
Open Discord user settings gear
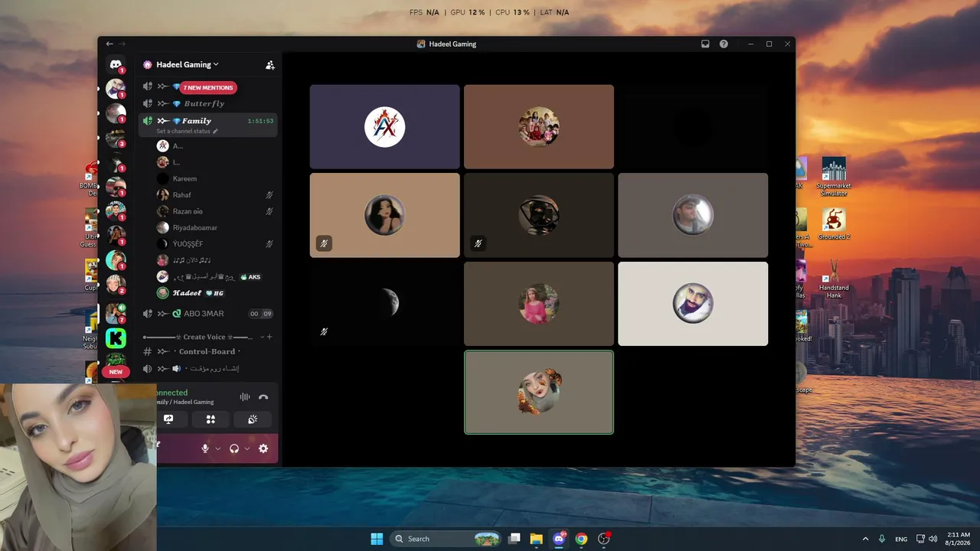coord(263,448)
